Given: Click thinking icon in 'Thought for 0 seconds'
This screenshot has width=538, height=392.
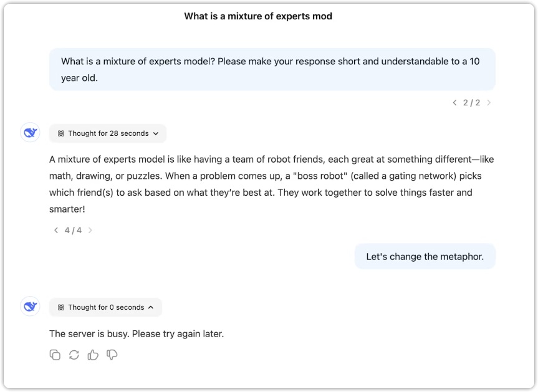Looking at the screenshot, I should [x=60, y=307].
